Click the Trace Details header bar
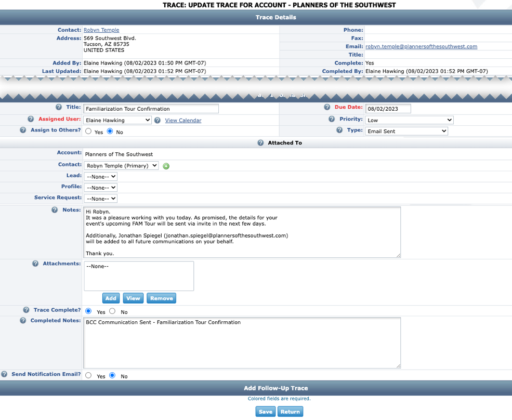Screen dimensions: 512x420 [256, 17]
